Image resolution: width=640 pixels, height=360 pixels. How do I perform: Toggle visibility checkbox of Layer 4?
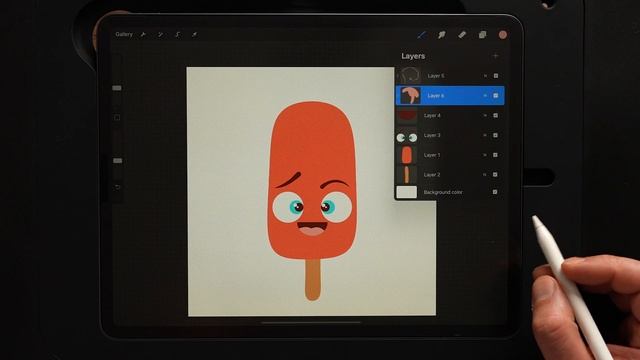click(x=496, y=116)
